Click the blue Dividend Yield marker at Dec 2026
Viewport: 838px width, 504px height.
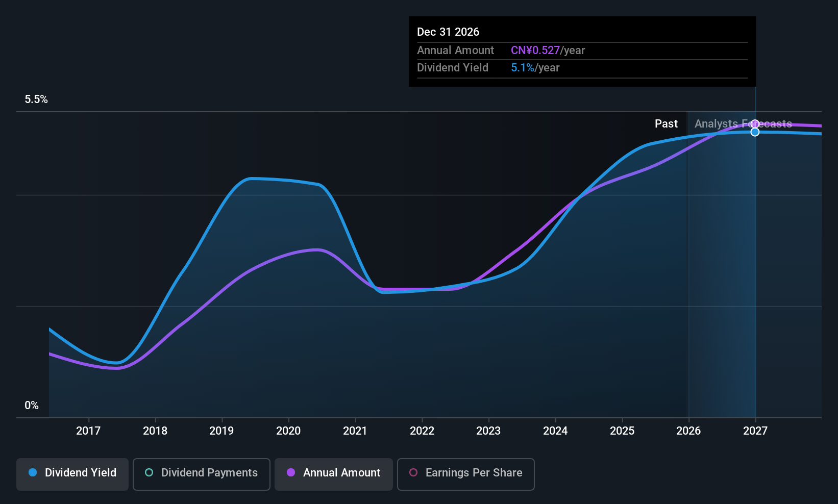[755, 132]
